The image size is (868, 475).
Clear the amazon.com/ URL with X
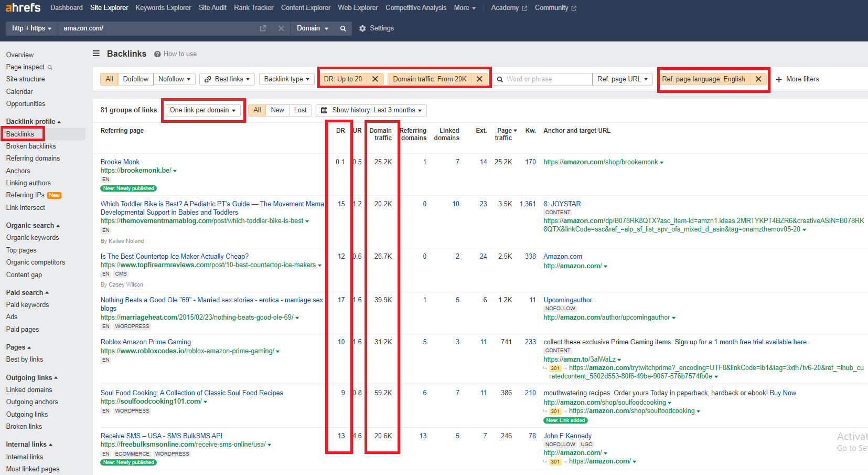[281, 28]
